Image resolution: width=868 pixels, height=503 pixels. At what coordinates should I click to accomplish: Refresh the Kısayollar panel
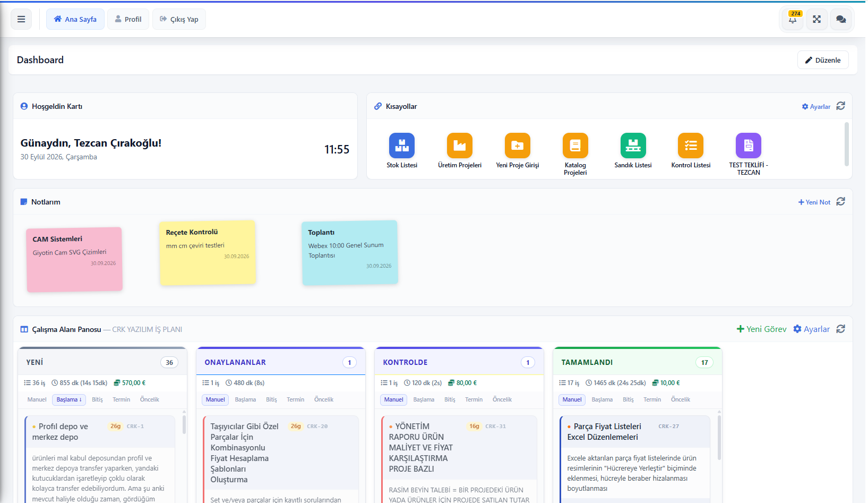tap(841, 106)
